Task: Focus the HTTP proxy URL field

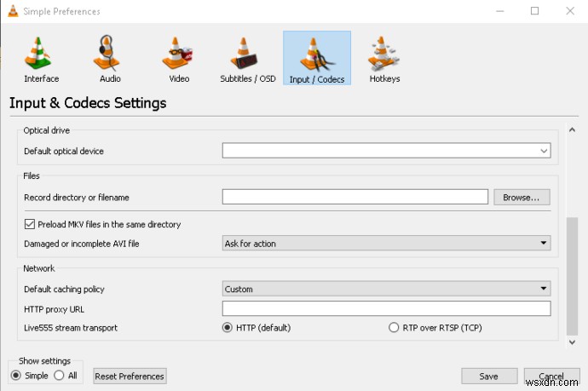Action: (x=386, y=308)
